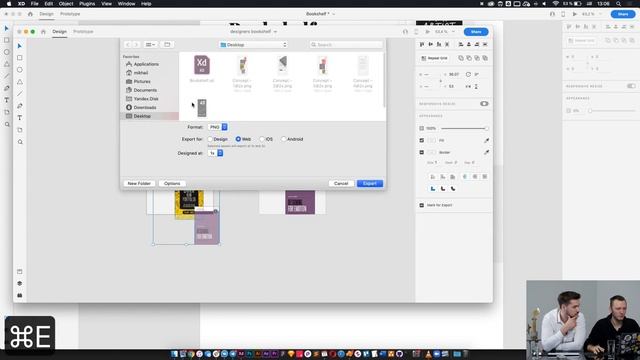
Task: Select the Select tool in front XD window
Action: (x=20, y=46)
